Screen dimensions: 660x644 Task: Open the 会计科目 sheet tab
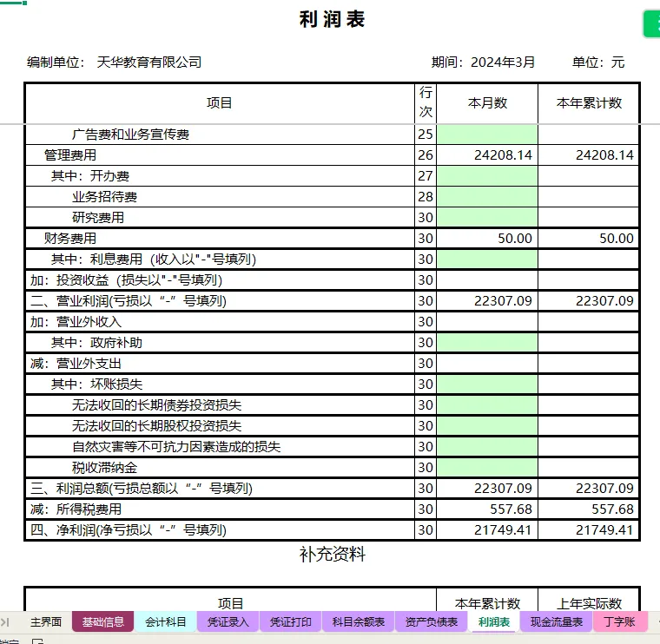(165, 621)
